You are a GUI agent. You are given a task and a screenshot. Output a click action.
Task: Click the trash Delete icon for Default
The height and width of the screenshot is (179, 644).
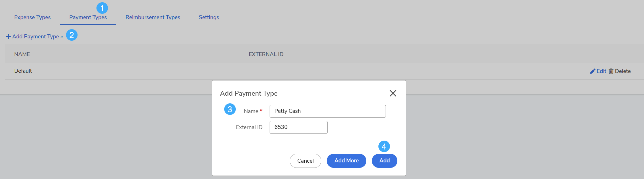click(611, 71)
